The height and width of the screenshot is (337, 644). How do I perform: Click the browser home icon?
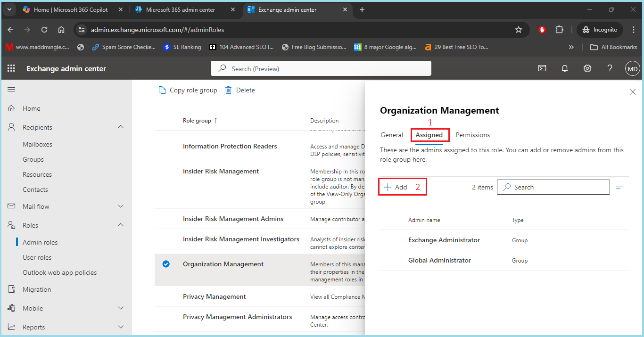click(x=61, y=30)
